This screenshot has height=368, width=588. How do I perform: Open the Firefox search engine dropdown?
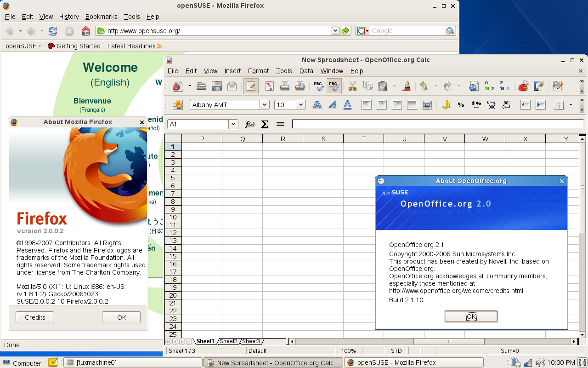pyautogui.click(x=363, y=31)
